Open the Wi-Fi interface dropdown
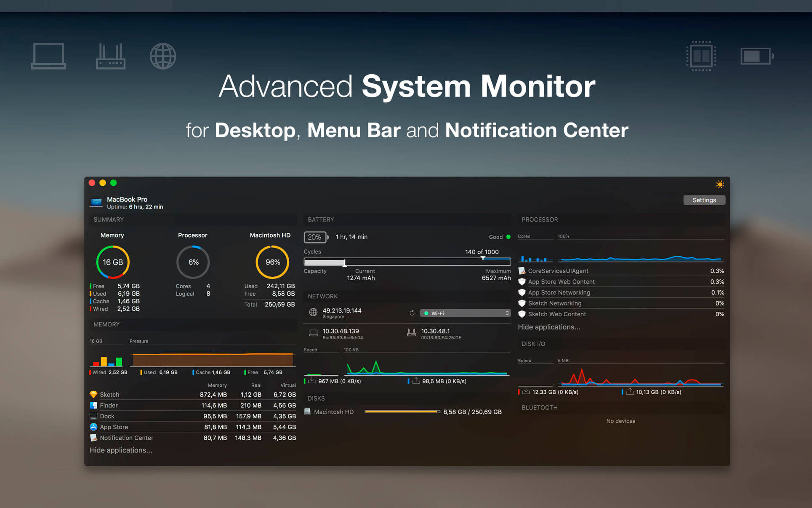 (466, 313)
